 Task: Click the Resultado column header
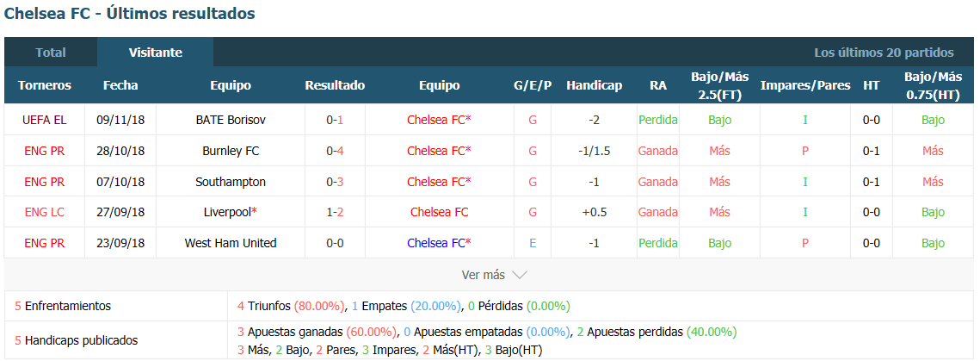pos(335,85)
